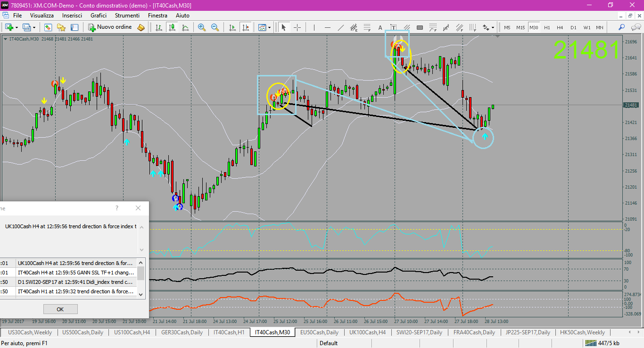Select the Fibonacci retracement tool
Viewport: 644px width, 348px height.
pyautogui.click(x=367, y=27)
